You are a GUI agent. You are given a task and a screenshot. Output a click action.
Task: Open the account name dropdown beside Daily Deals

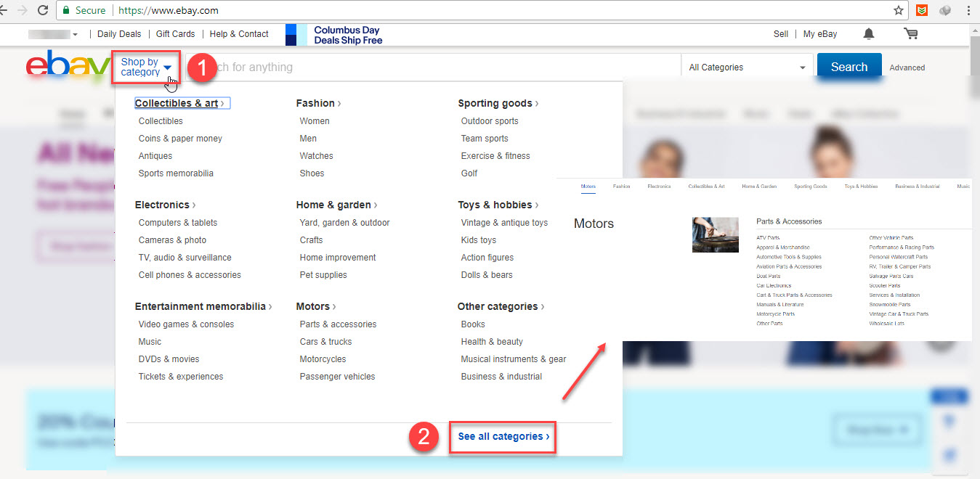(x=53, y=34)
